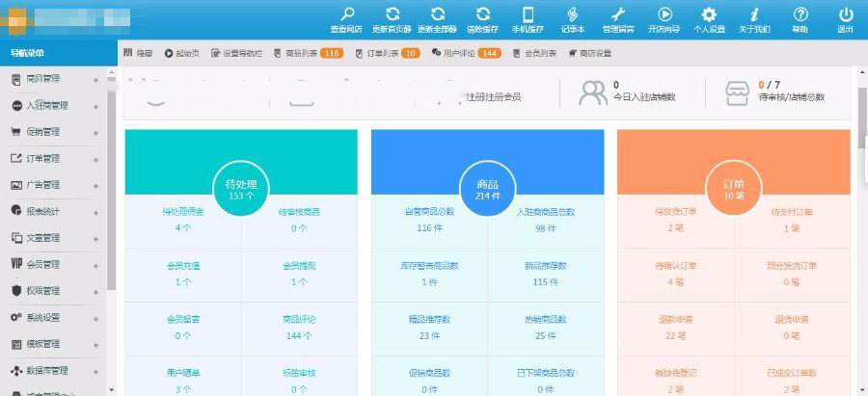Open the 待发货订单 link
This screenshot has width=868, height=396.
click(x=675, y=212)
